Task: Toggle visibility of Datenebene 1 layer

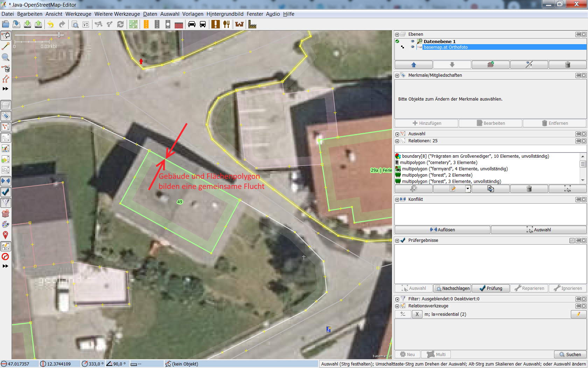Action: click(412, 41)
